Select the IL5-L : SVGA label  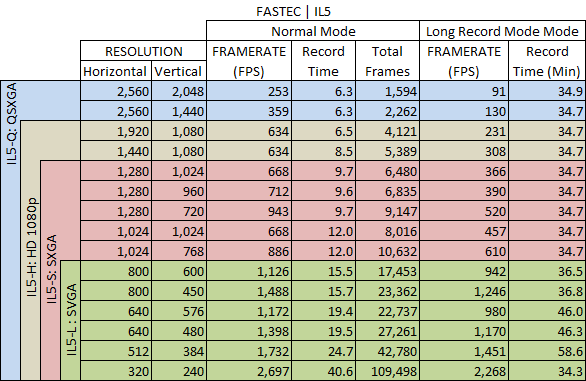(71, 319)
